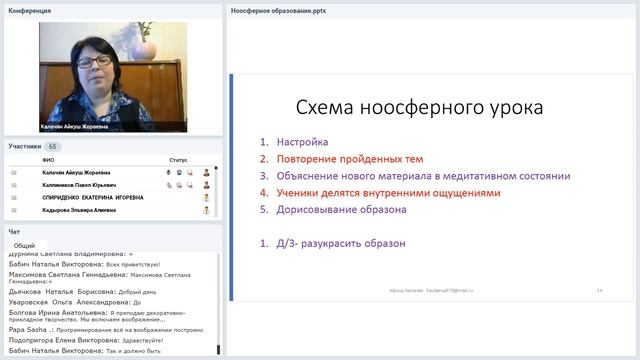Tick checkbox beside Калачян Айкуш Жораевна

[x=14, y=173]
